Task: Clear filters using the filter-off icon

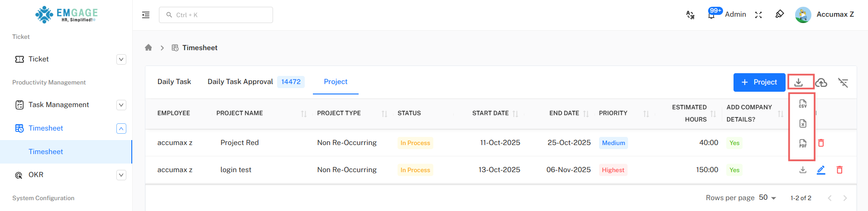Action: pyautogui.click(x=843, y=83)
